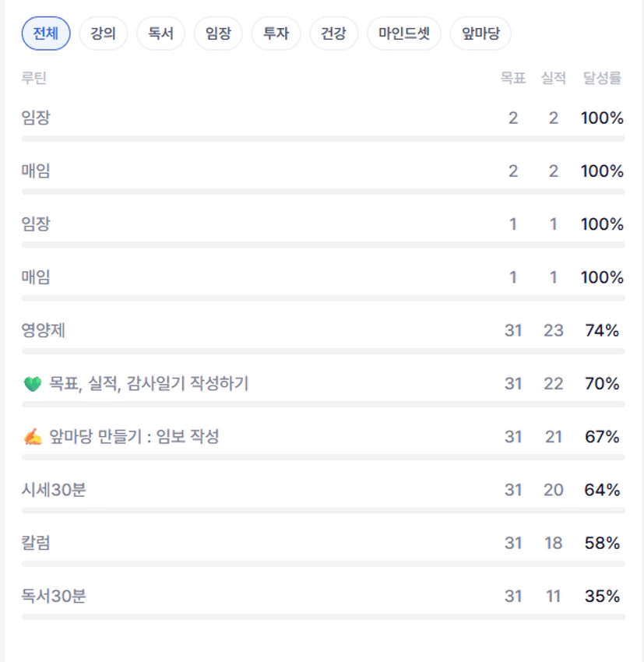Click the 영양제 progress bar

point(323,351)
